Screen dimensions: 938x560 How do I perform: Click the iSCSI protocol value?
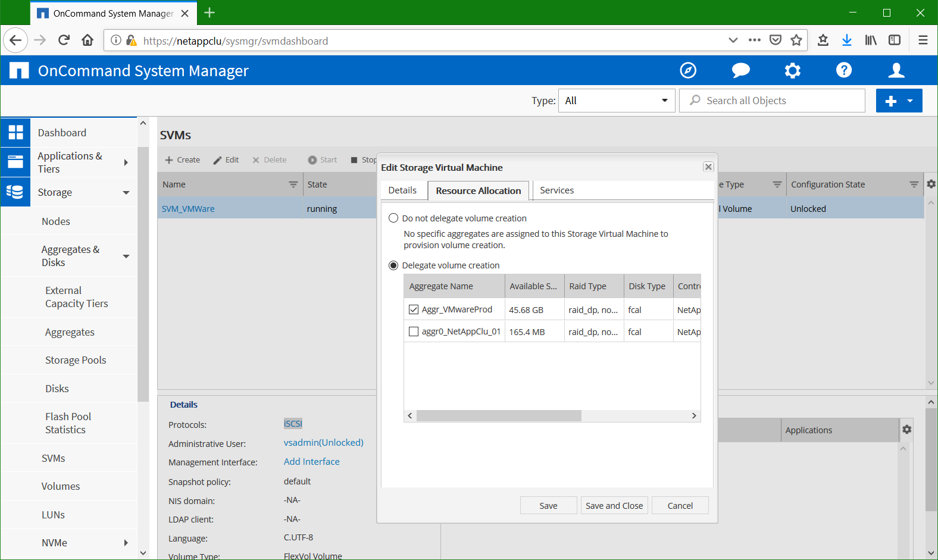293,424
